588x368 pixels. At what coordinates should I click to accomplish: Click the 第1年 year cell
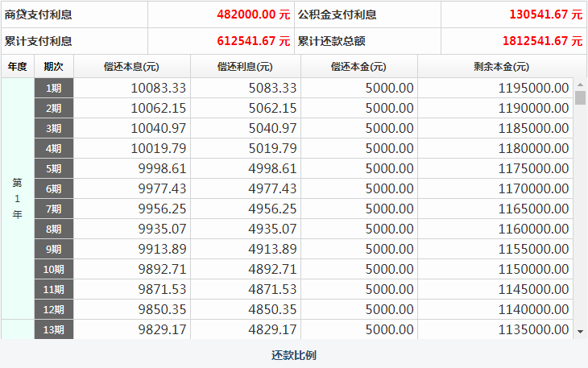tap(17, 198)
